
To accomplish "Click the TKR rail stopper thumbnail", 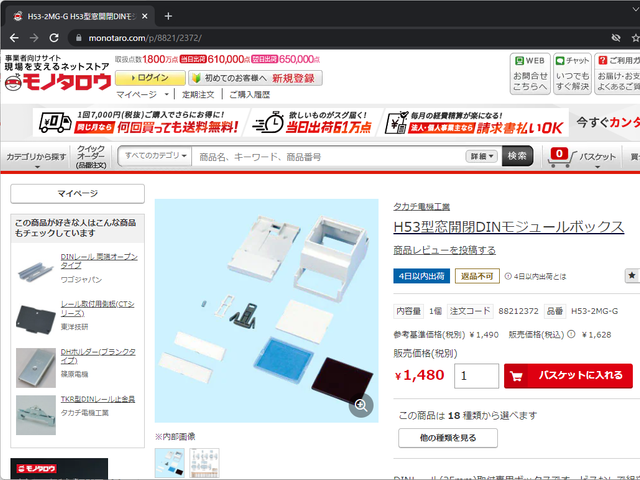I will coord(36,415).
